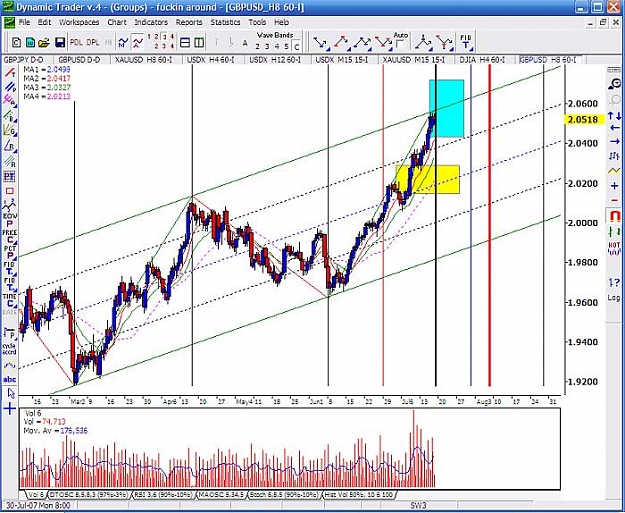Select the Stoch 8,8,5 indicator tab
Screen dimensions: 625x513
284,495
